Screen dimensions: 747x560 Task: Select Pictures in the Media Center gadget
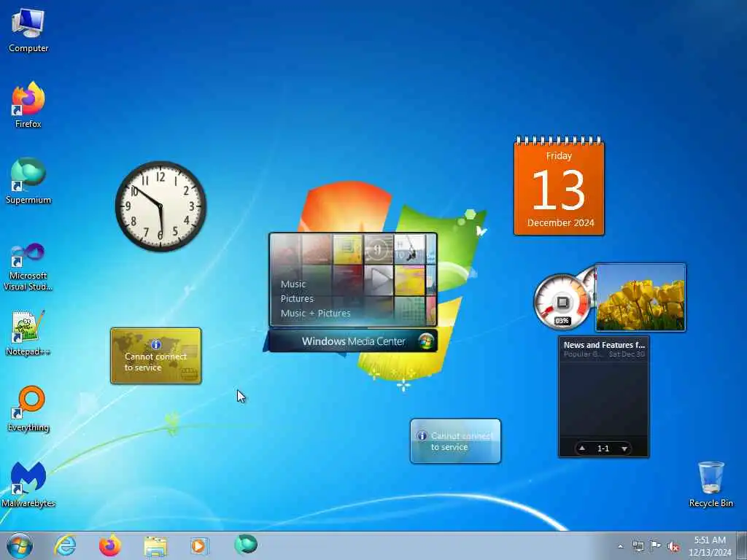297,298
